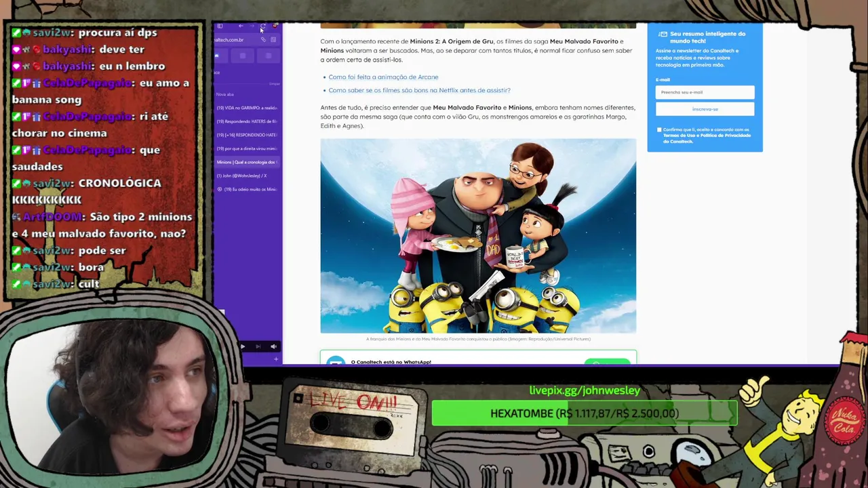Image resolution: width=868 pixels, height=488 pixels.
Task: Click the livepix.gg/johnwesley text in the stream overlay
Action: coord(585,390)
